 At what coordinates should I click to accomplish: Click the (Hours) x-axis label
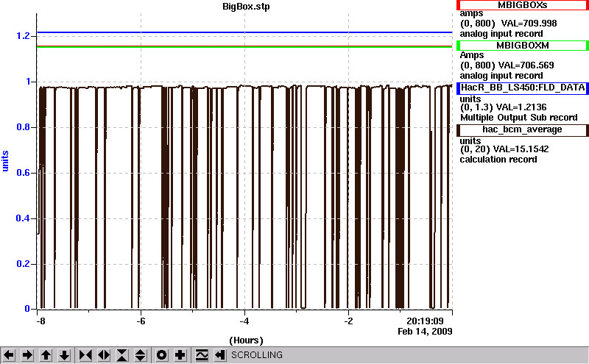coord(246,340)
